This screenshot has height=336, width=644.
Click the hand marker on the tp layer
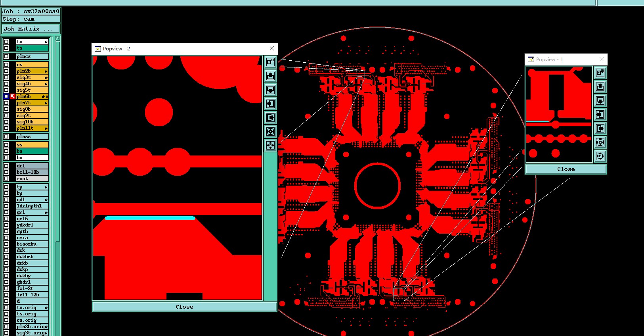(46, 187)
